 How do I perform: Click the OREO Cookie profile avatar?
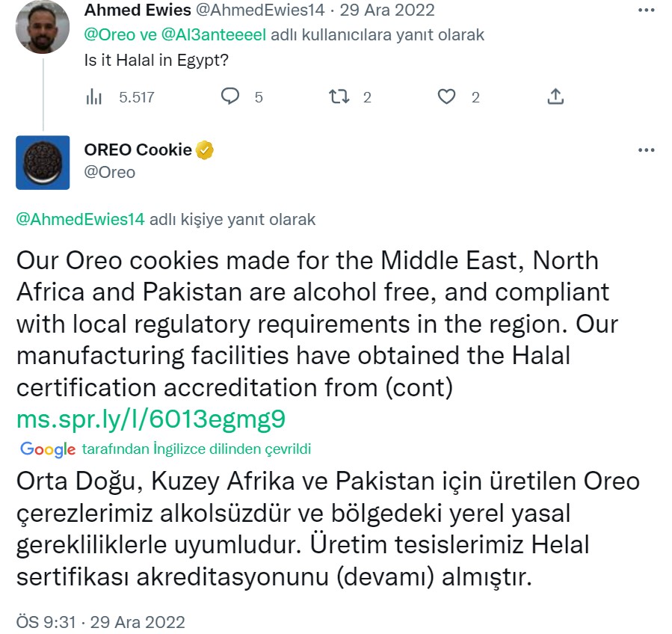(43, 162)
